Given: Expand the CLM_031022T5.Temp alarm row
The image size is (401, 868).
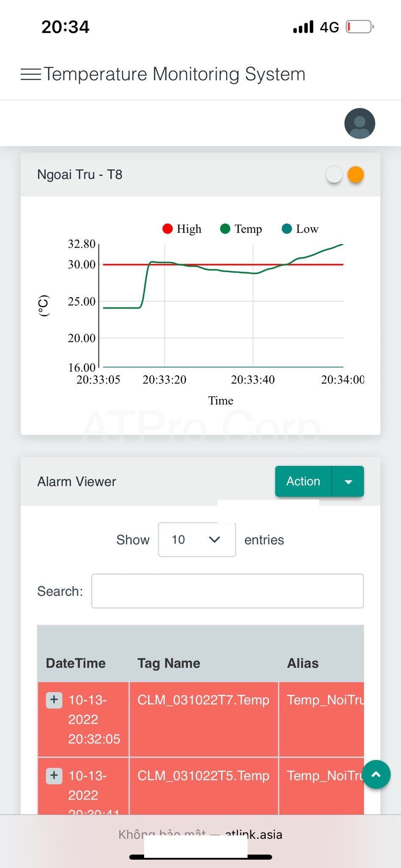Looking at the screenshot, I should click(x=54, y=776).
